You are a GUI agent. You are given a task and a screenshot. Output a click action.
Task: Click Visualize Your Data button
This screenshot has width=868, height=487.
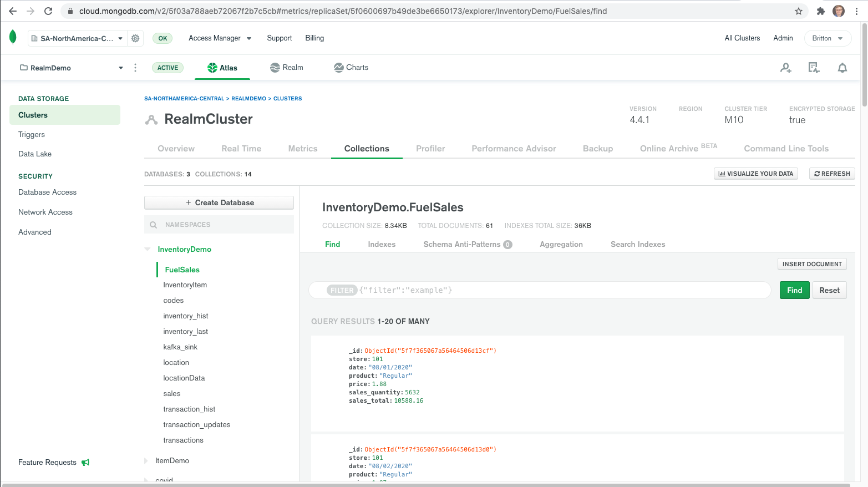(x=755, y=174)
